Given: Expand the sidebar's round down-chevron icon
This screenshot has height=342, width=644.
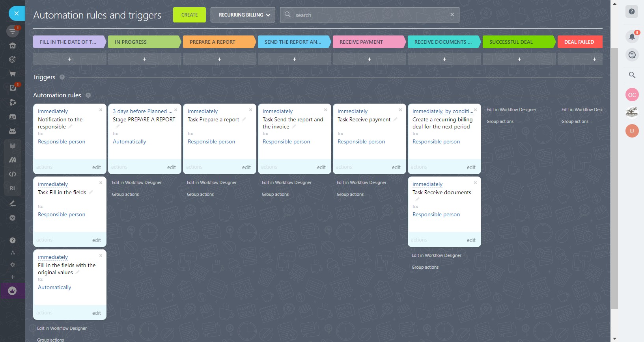Looking at the screenshot, I should point(13,217).
